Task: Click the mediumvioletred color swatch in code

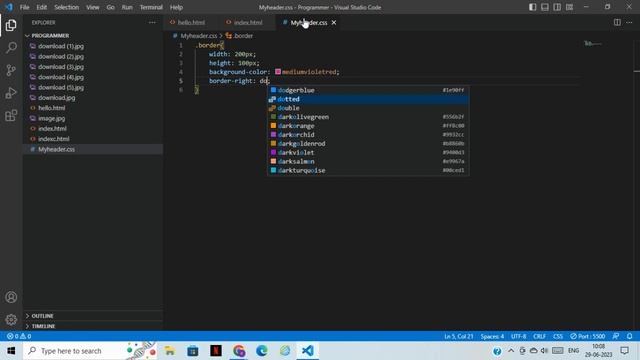Action: 278,72
